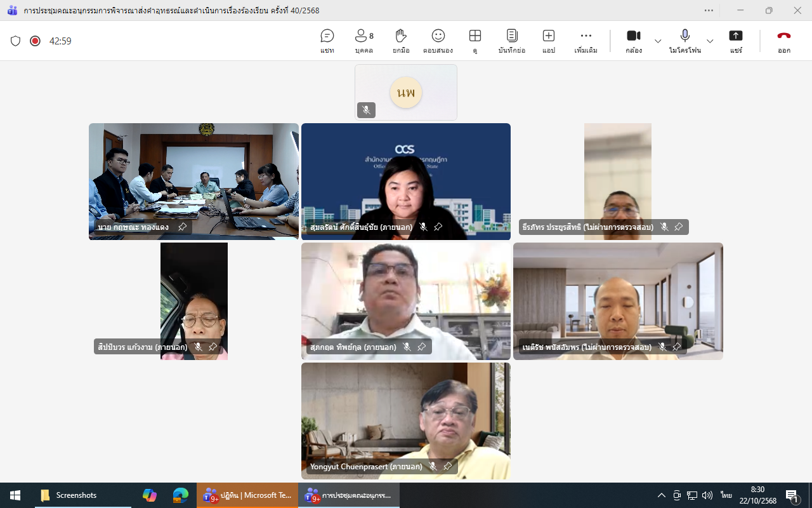
Task: Leave the meeting with ออก button
Action: (784, 41)
